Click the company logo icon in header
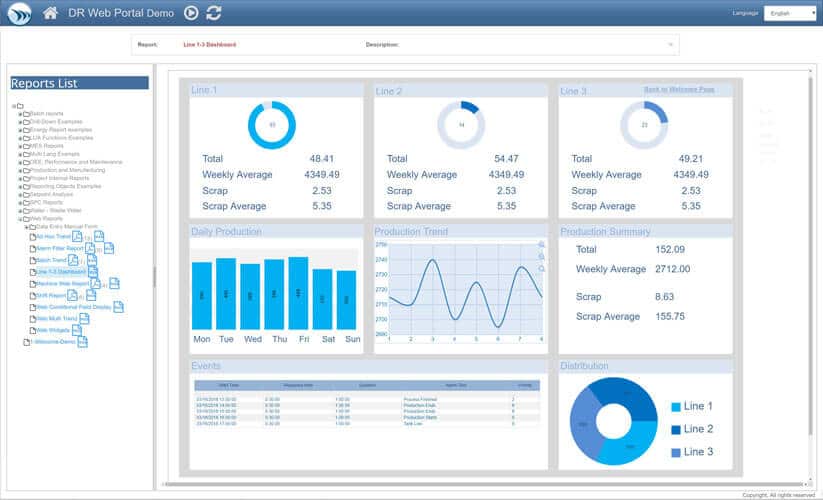The image size is (823, 500). pyautogui.click(x=19, y=13)
